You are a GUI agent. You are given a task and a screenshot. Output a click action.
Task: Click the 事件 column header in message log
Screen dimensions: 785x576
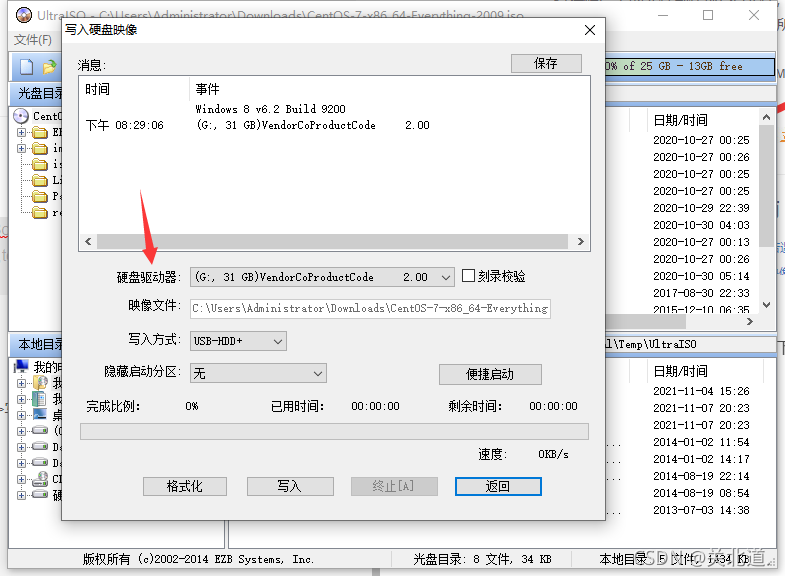(x=389, y=89)
